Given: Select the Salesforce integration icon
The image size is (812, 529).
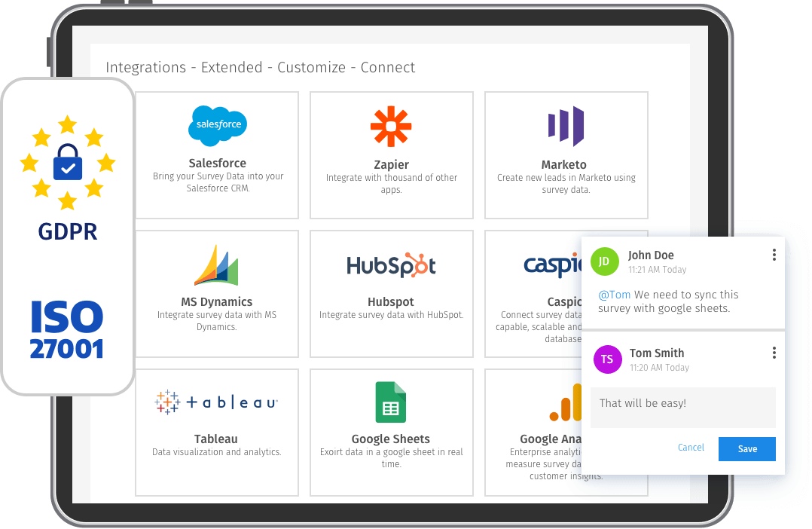Looking at the screenshot, I should click(x=217, y=125).
